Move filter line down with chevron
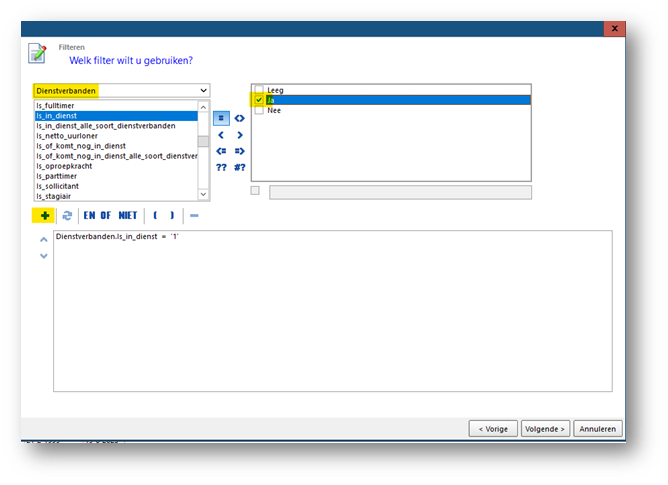The width and height of the screenshot is (668, 485). pyautogui.click(x=43, y=256)
